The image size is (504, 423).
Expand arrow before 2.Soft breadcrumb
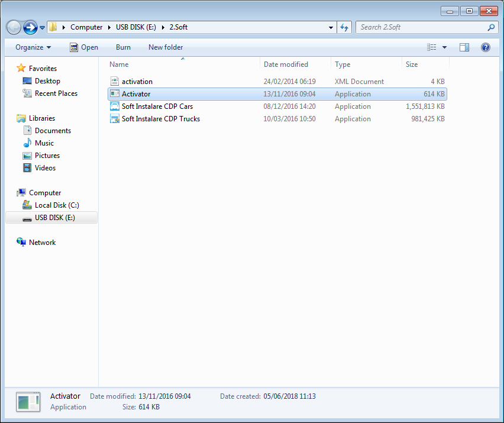click(163, 27)
